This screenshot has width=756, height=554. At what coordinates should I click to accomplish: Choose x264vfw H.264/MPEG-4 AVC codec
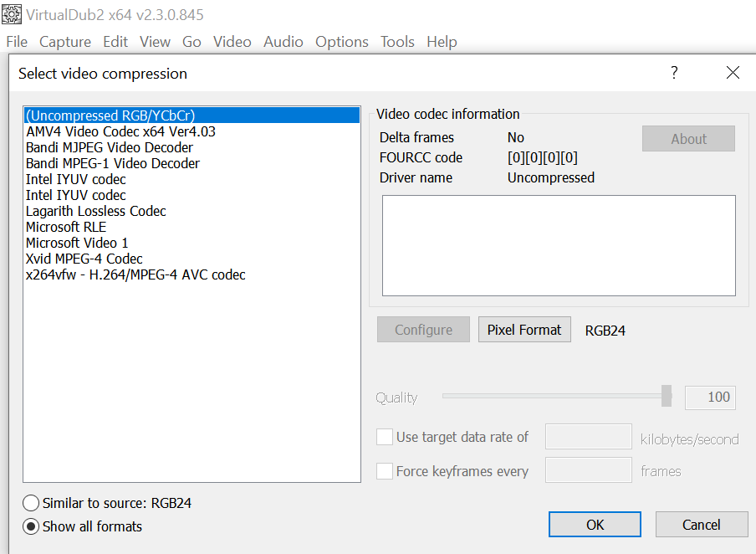135,274
